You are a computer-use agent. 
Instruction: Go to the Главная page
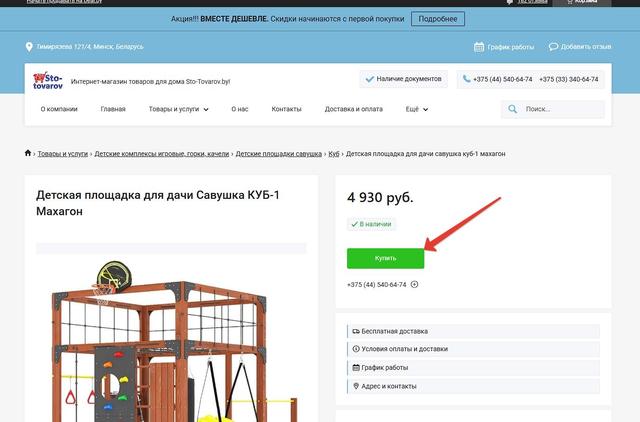coord(113,109)
